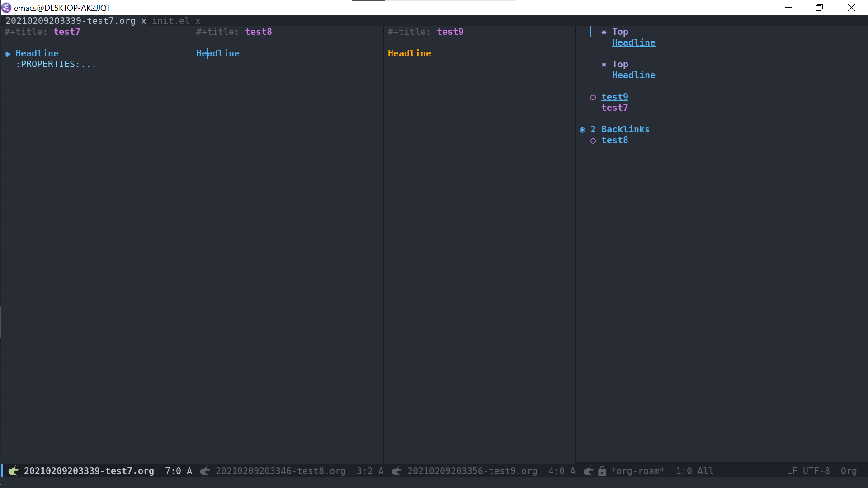Image resolution: width=868 pixels, height=488 pixels.
Task: Click the first Top star bullet in org-roam buffer
Action: tap(604, 32)
